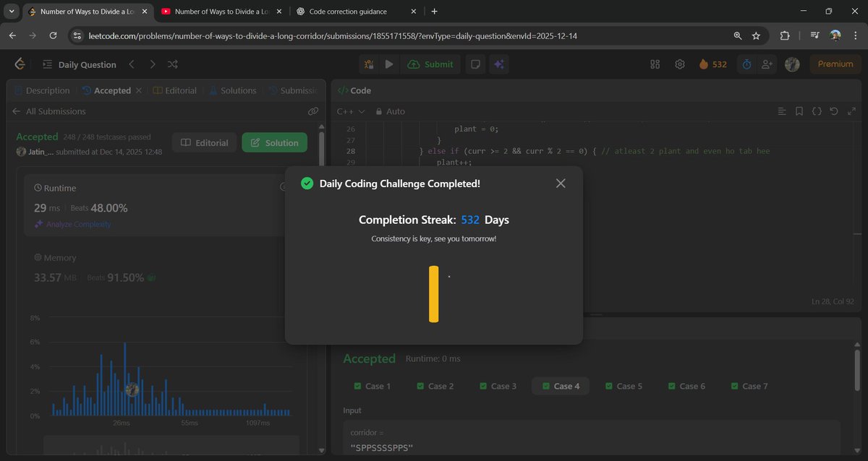Select test Case 7
The height and width of the screenshot is (461, 868).
749,386
